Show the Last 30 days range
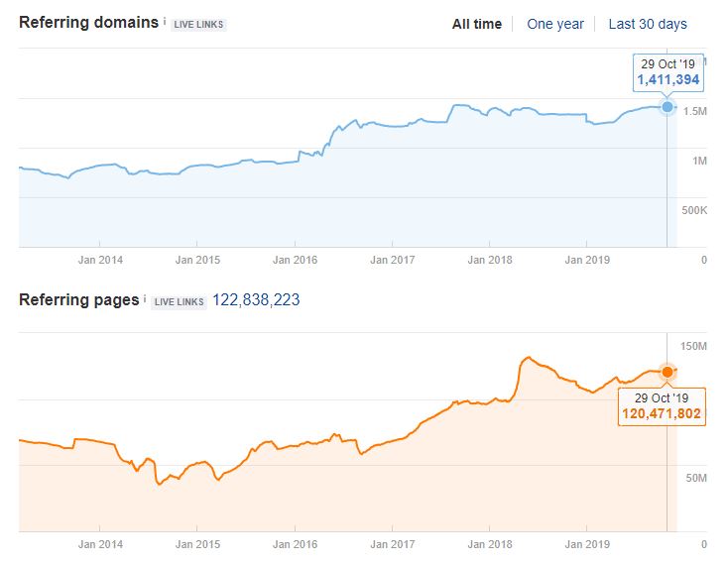The image size is (728, 564). coord(648,24)
